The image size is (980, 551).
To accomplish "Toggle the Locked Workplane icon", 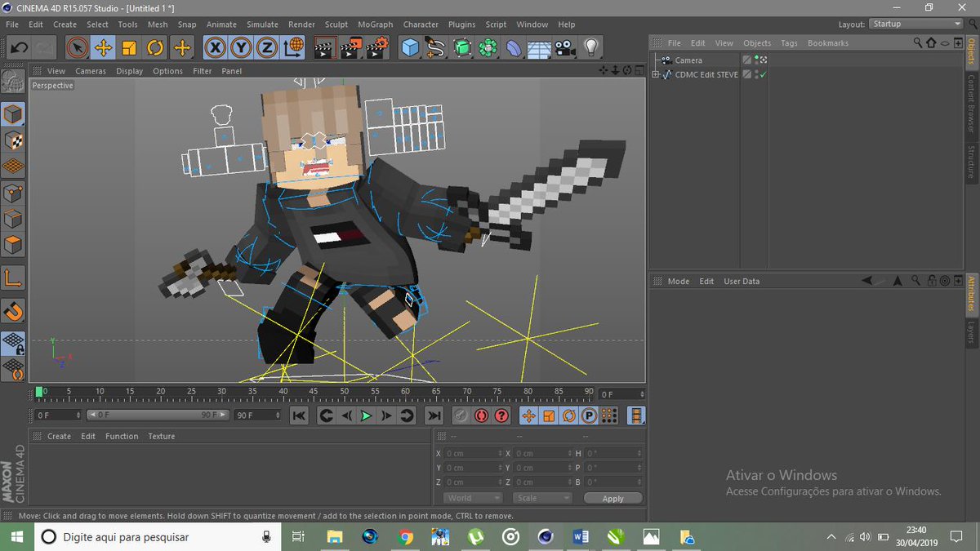I will click(x=13, y=343).
